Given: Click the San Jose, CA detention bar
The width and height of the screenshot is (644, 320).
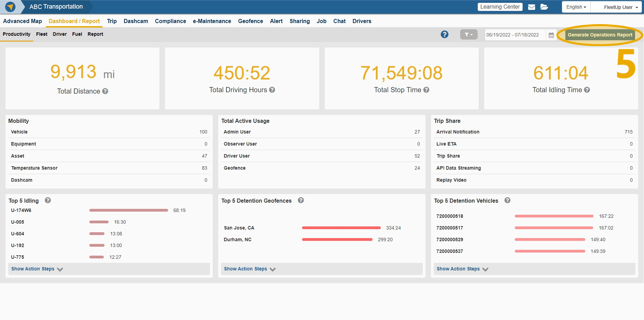Looking at the screenshot, I should click(341, 228).
